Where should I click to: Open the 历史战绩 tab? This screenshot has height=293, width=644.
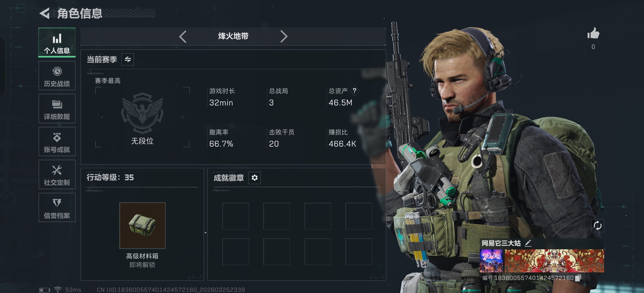57,76
